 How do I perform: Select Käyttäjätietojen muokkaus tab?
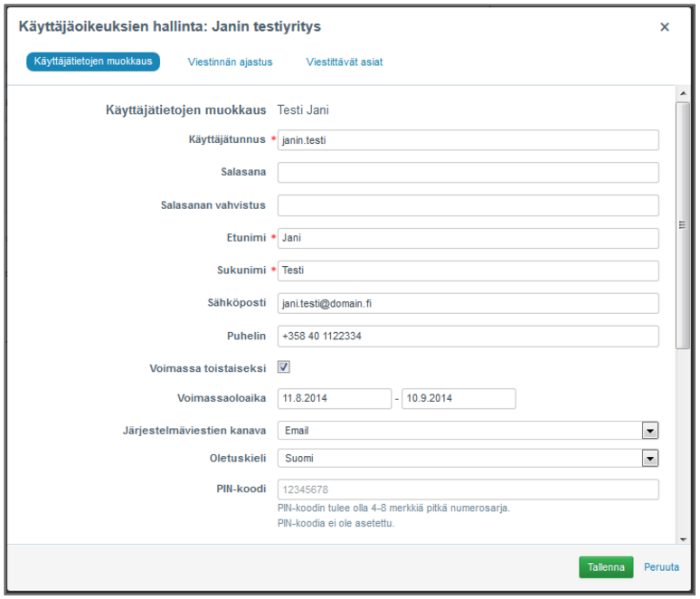(x=93, y=62)
